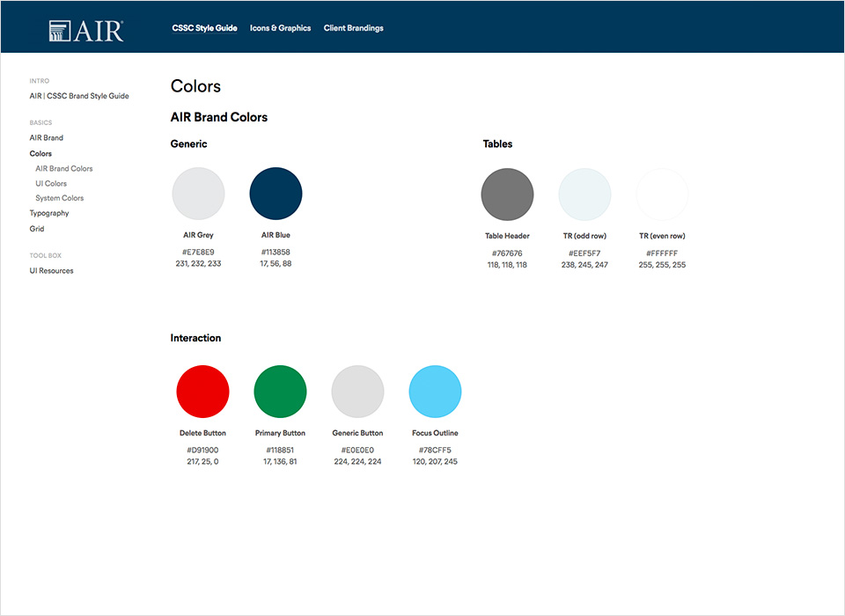Click the RGB value 217, 25, 0

tap(202, 462)
